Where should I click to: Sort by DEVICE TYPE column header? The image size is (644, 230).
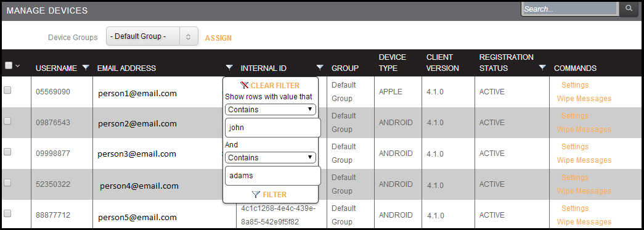pyautogui.click(x=392, y=63)
